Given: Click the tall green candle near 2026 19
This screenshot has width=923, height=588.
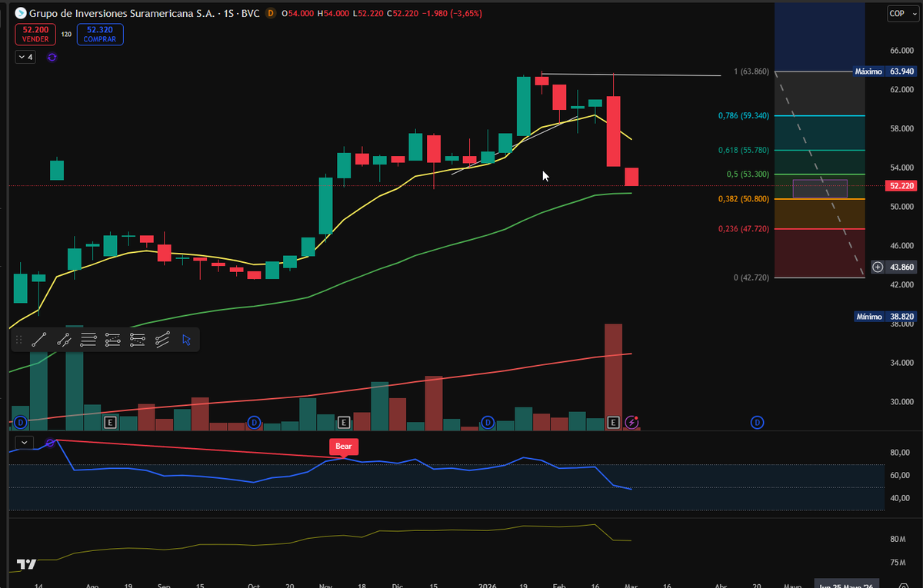Looking at the screenshot, I should pos(523,106).
